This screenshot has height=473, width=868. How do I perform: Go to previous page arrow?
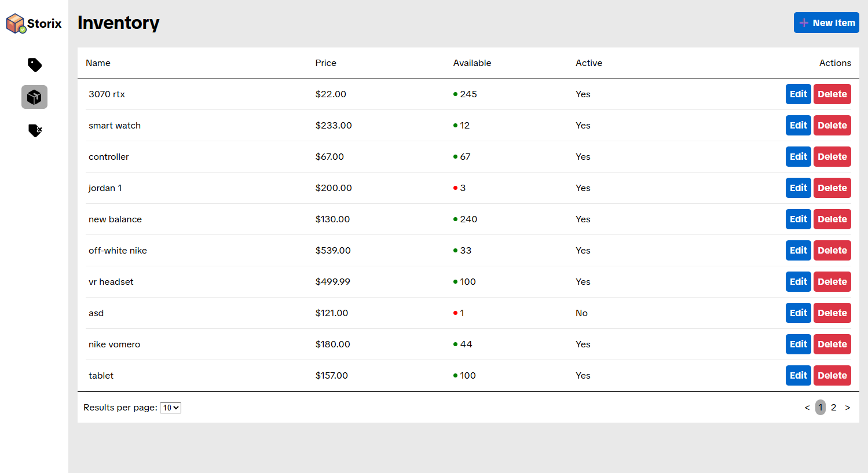tap(807, 408)
